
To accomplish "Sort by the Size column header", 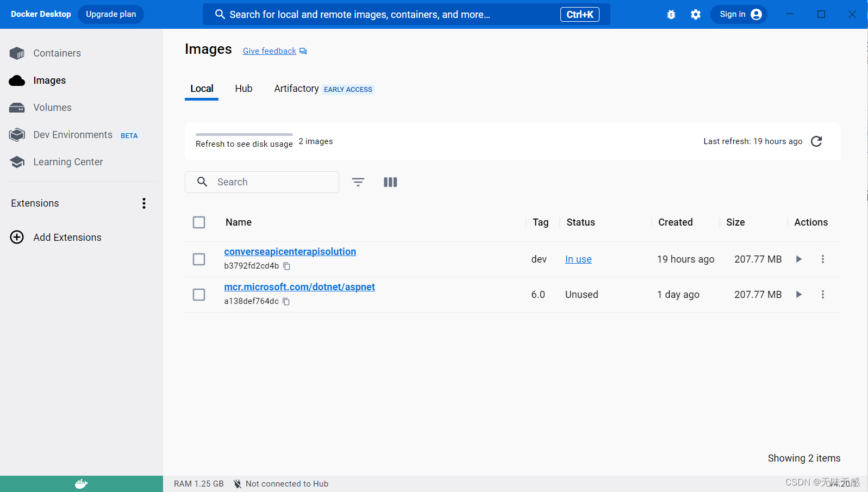I will (735, 222).
